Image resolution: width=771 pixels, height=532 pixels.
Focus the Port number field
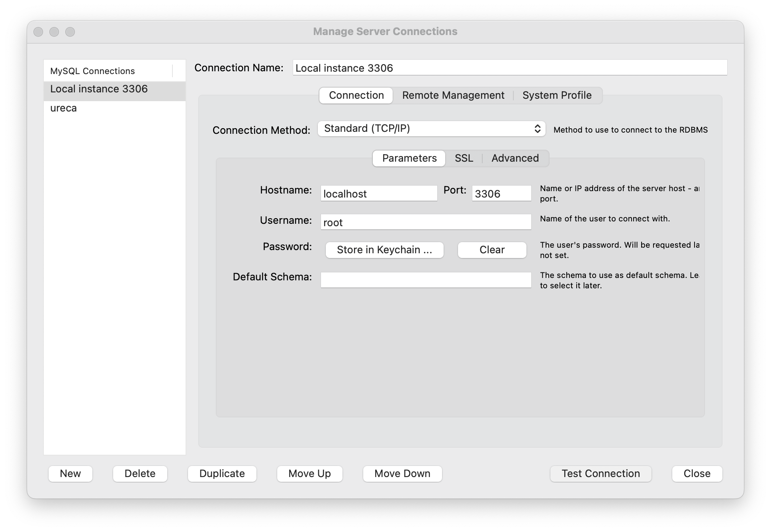pos(501,194)
